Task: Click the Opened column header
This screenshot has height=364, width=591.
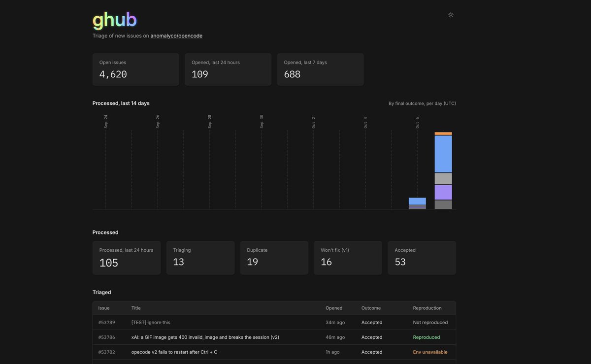Action: point(334,308)
